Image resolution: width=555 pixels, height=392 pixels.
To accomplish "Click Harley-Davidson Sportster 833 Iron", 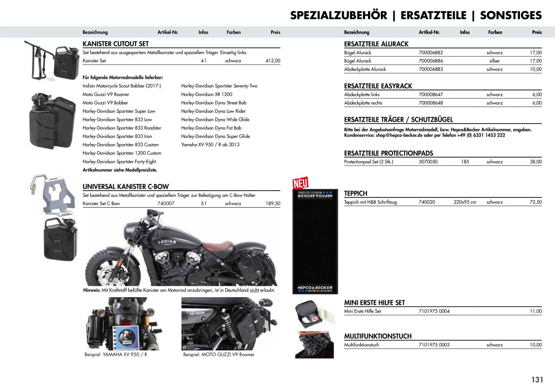I will pyautogui.click(x=117, y=136).
